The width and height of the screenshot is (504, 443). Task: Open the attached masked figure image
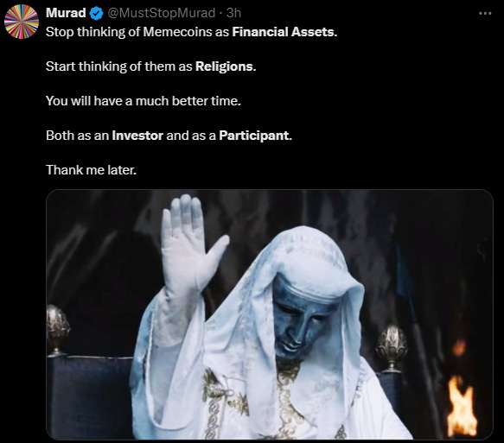tap(270, 314)
